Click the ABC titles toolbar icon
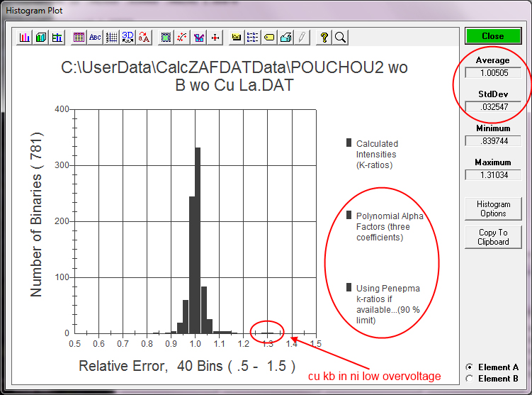Screen dimensions: 532x395 95,37
